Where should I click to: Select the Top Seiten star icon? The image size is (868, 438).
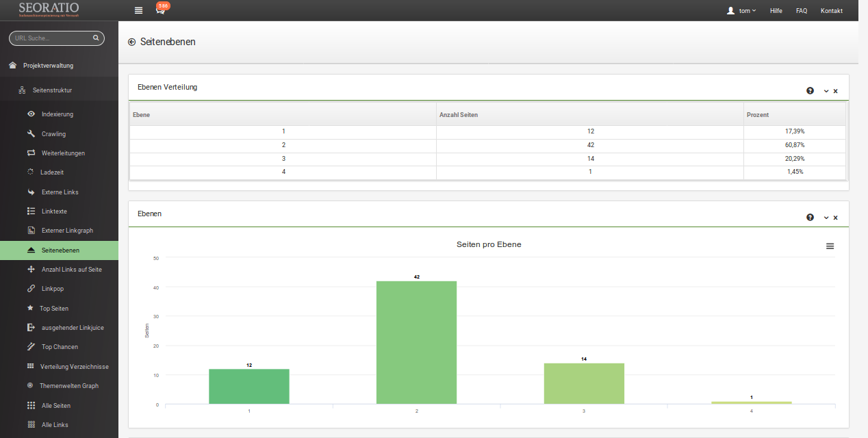31,308
